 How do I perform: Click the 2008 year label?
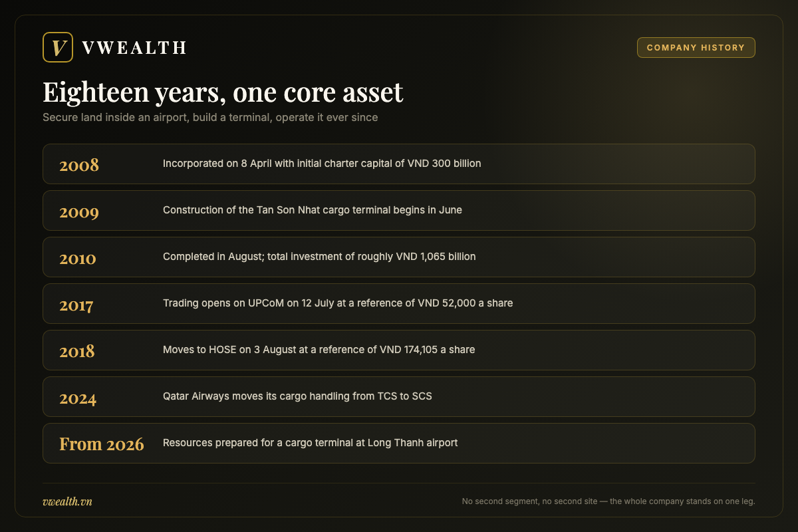click(79, 166)
